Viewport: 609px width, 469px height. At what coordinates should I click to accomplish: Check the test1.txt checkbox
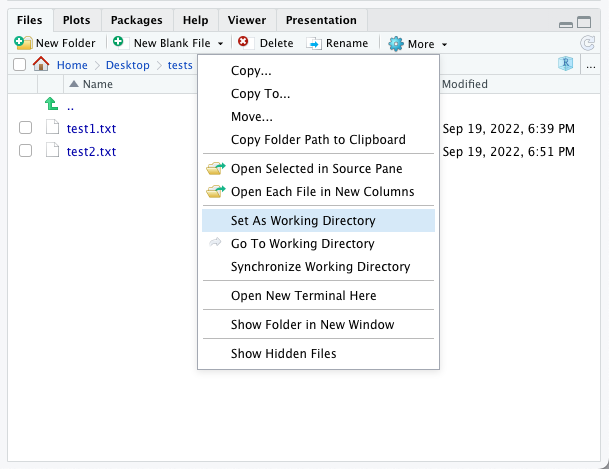tap(26, 128)
